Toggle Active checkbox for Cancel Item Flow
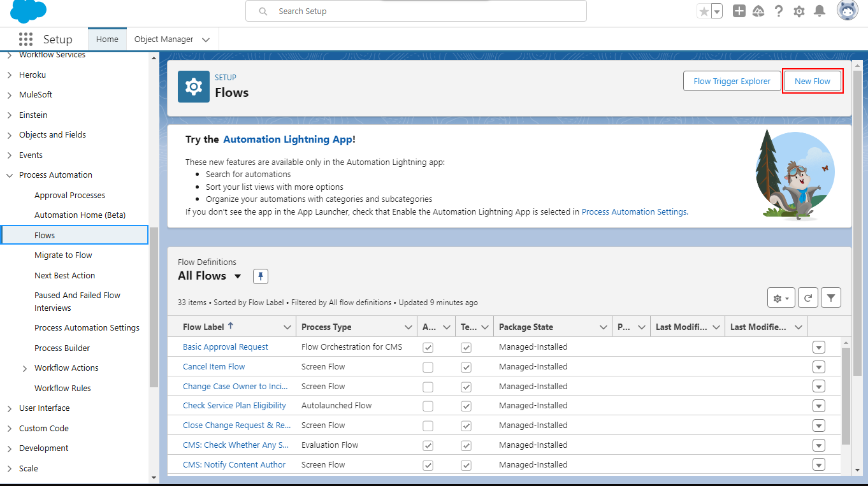 point(428,368)
